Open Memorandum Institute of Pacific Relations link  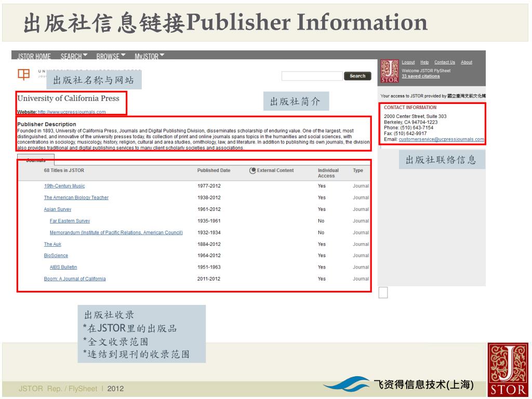pos(116,233)
